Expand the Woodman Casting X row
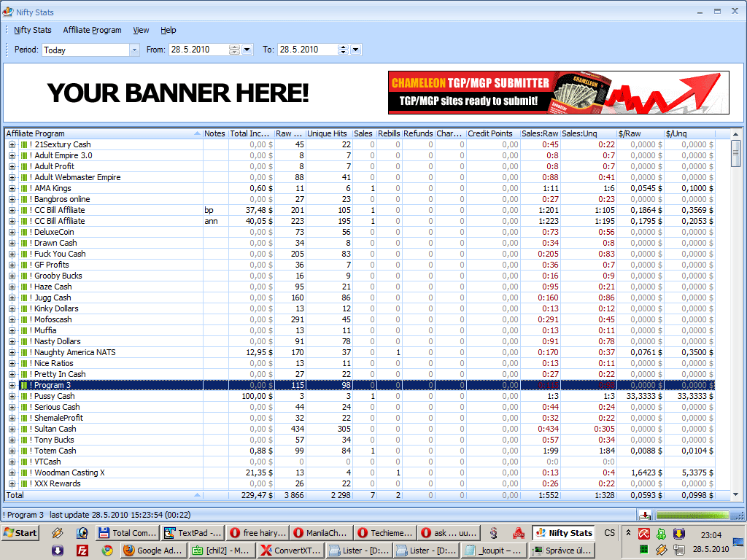 [x=12, y=473]
